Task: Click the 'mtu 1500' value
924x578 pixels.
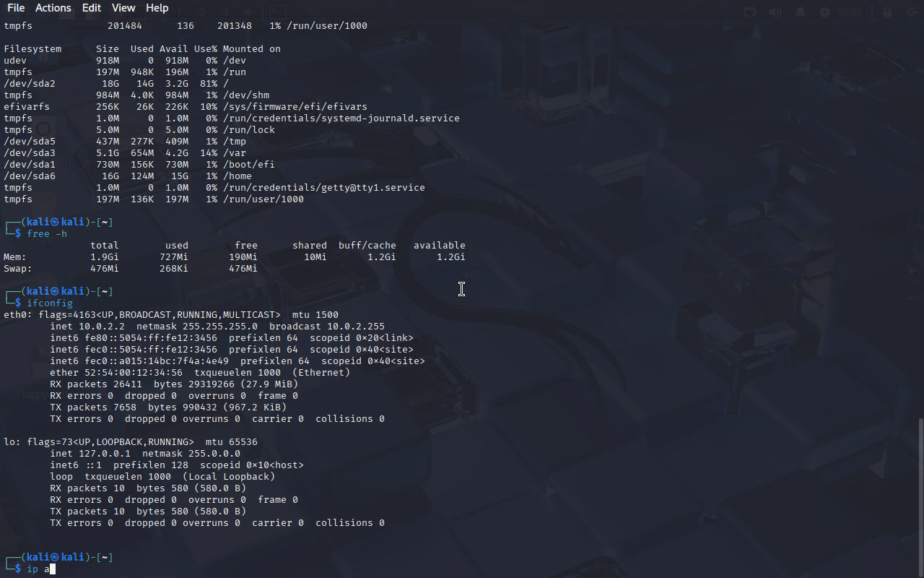Action: 315,315
